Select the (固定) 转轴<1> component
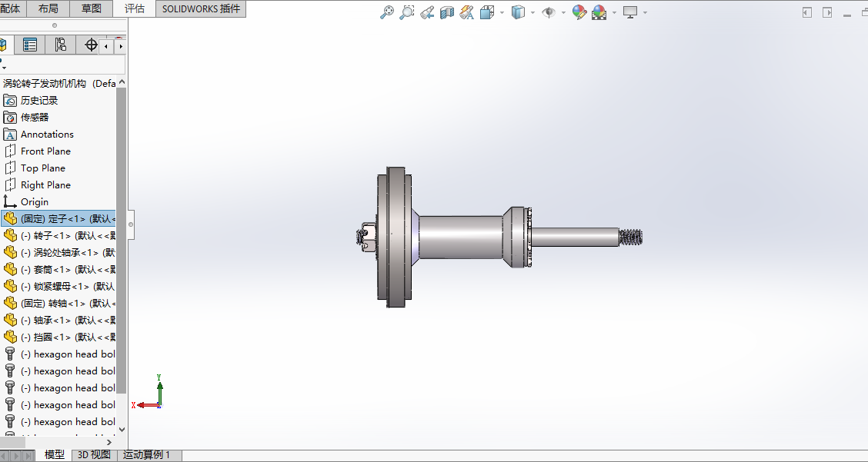868x462 pixels. pyautogui.click(x=58, y=303)
